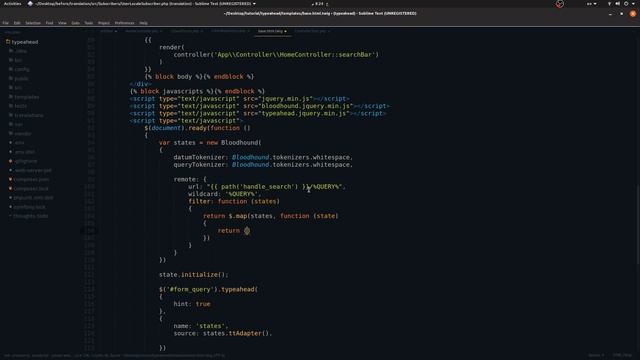Click the syntax selector in status bar
This screenshot has height=360, width=640.
[622, 355]
